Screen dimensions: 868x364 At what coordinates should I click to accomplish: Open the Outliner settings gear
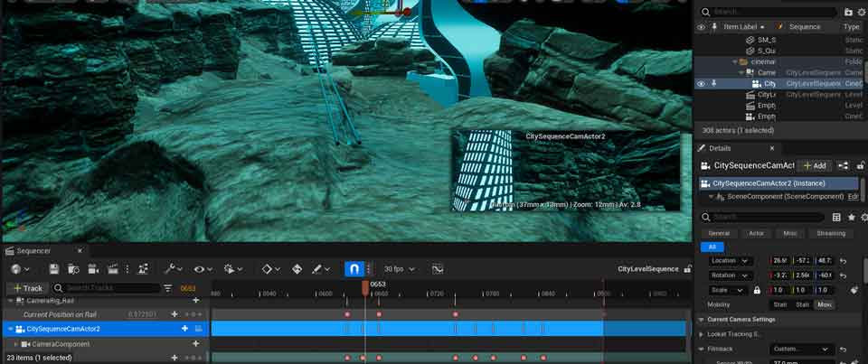(862, 12)
